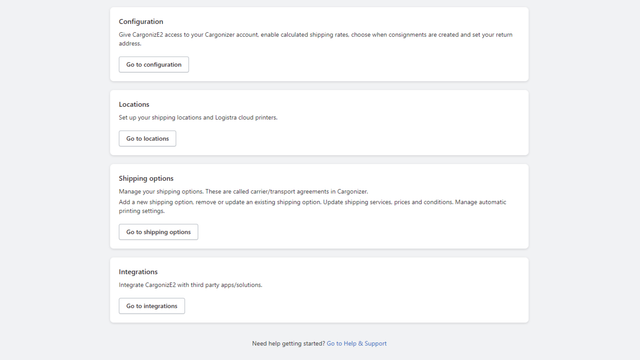
Task: Click the Cargonizer account access description text
Action: pos(316,39)
